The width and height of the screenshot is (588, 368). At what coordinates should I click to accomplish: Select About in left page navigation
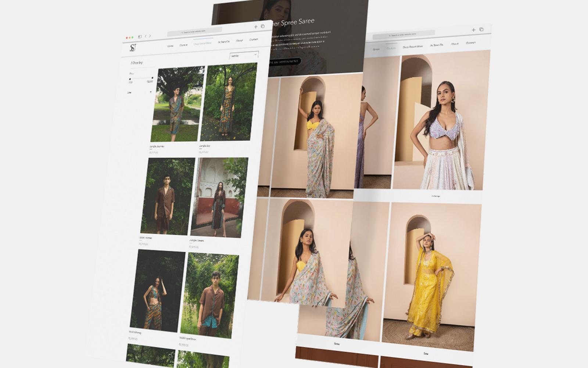pyautogui.click(x=239, y=40)
